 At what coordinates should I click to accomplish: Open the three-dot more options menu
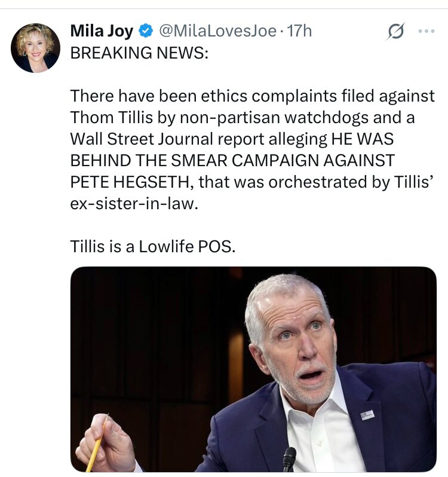(426, 30)
